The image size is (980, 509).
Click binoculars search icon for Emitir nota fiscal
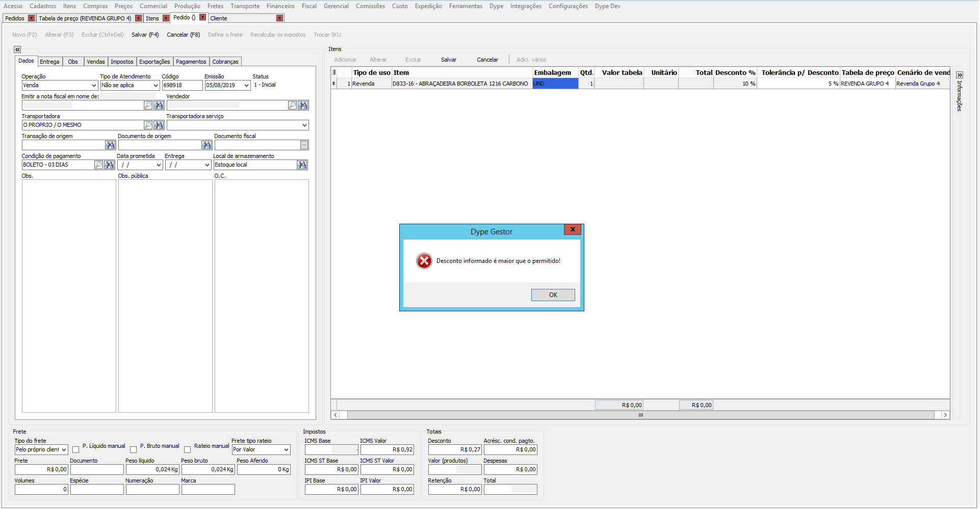(x=159, y=105)
